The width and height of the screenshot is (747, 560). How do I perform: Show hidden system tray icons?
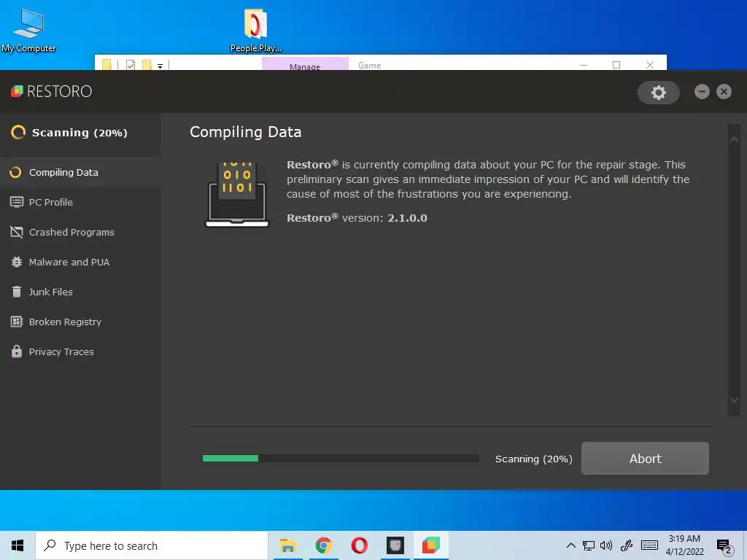click(x=570, y=545)
